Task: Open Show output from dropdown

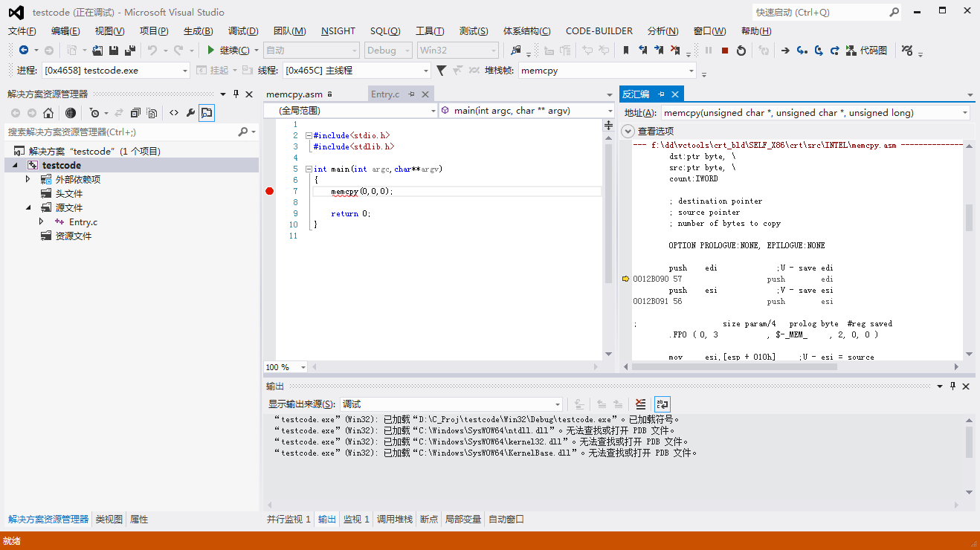Action: [x=451, y=404]
